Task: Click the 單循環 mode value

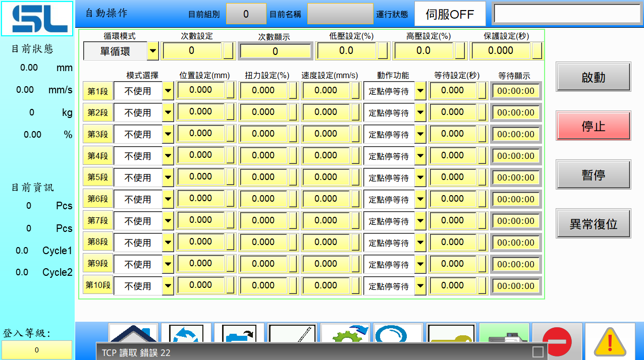Action: tap(115, 51)
